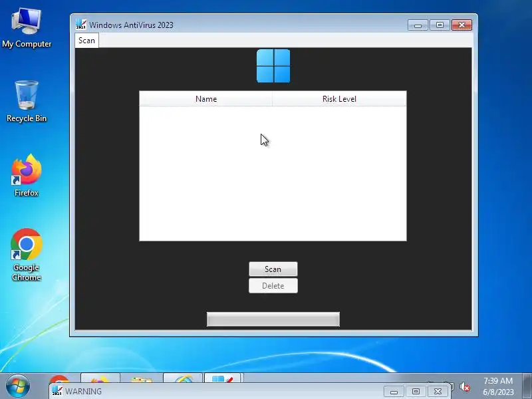Screen dimensions: 532x399
Task: Launch Google Chrome from the desktop shortcut
Action: (27, 255)
